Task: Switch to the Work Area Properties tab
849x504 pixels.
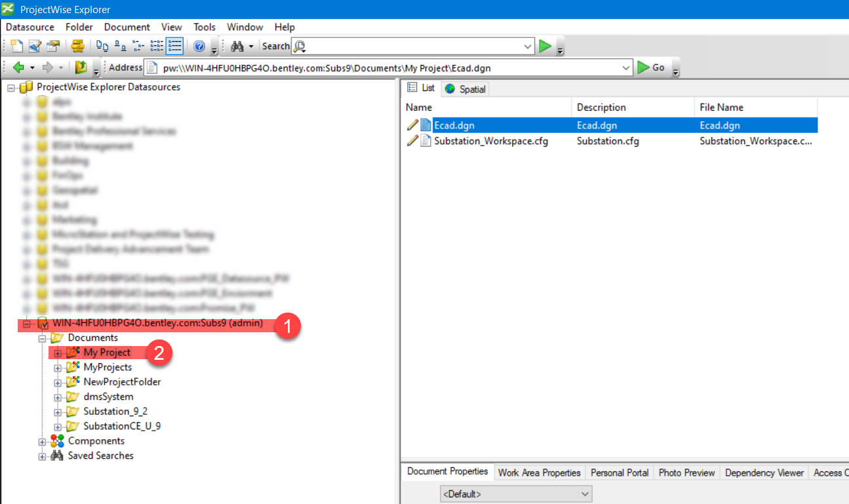Action: click(x=540, y=473)
